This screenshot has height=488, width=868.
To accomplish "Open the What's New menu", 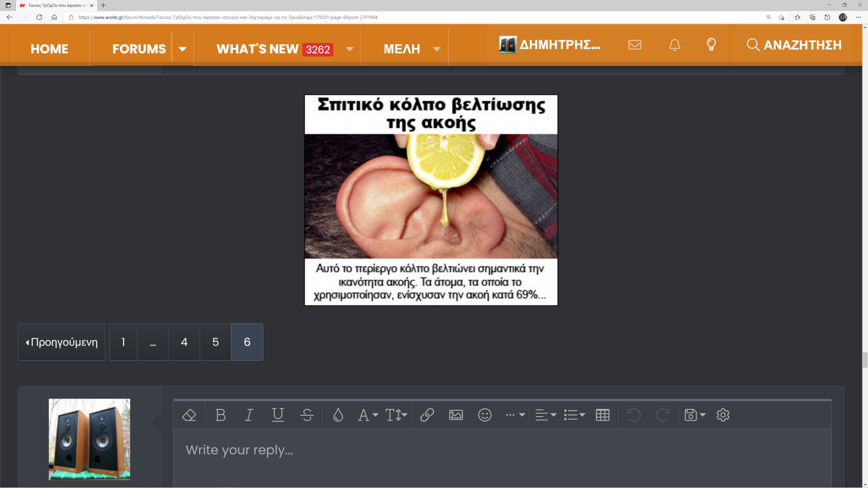I will [x=258, y=49].
